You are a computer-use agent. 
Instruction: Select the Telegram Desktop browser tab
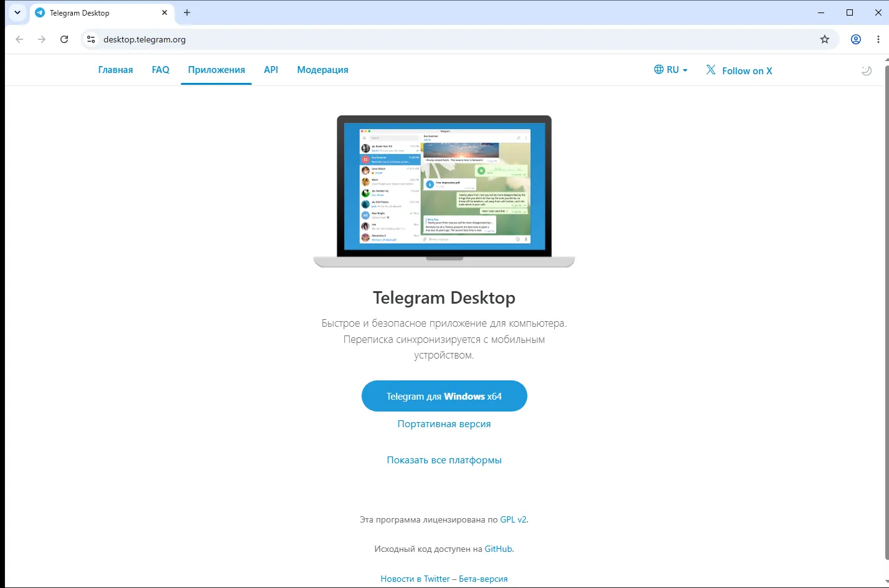tap(102, 12)
